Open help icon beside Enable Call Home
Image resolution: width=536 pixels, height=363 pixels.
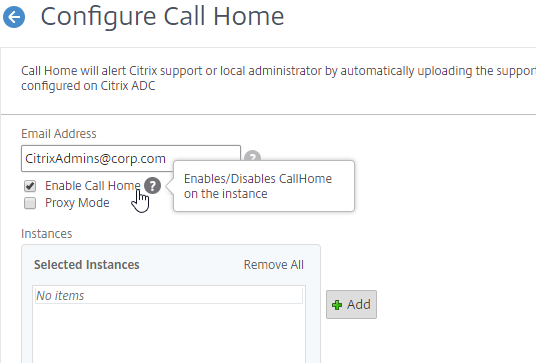tap(152, 186)
